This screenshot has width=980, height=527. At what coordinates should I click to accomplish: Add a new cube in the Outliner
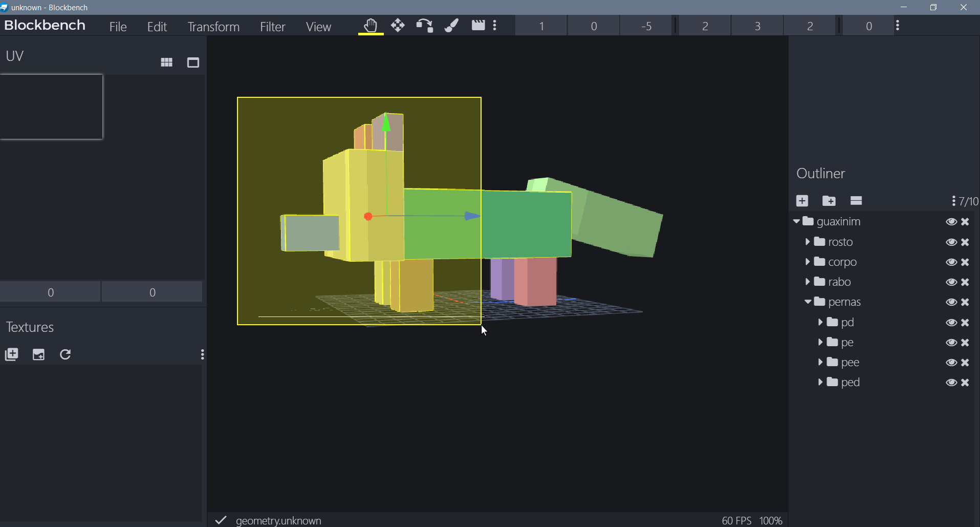801,201
